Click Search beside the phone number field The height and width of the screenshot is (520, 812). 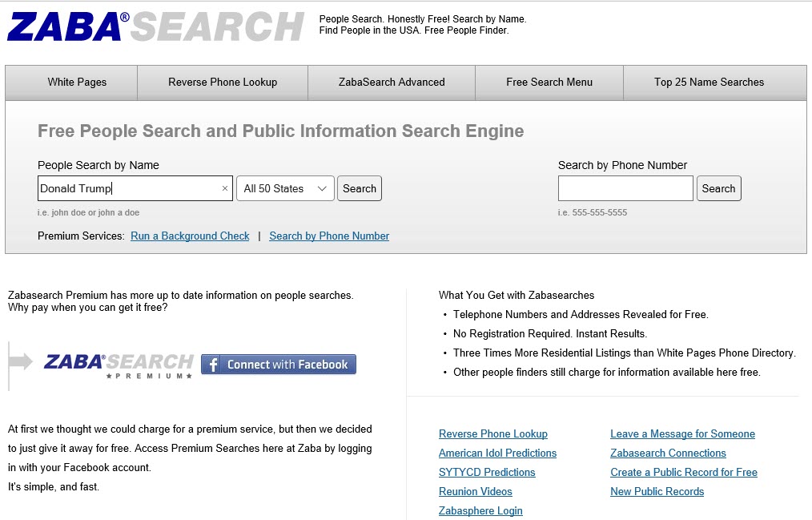coord(718,187)
